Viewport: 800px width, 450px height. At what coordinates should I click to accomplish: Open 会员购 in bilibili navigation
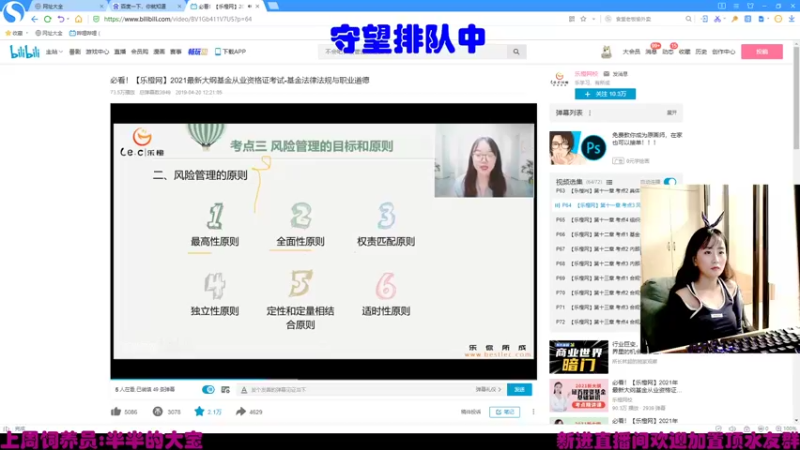pos(139,52)
